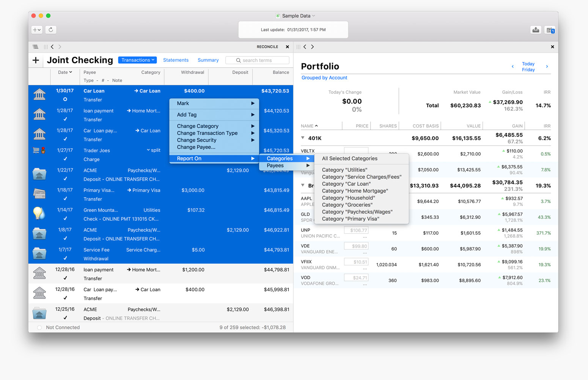Report on Category "Utilities"
This screenshot has width=588, height=380.
[362, 170]
